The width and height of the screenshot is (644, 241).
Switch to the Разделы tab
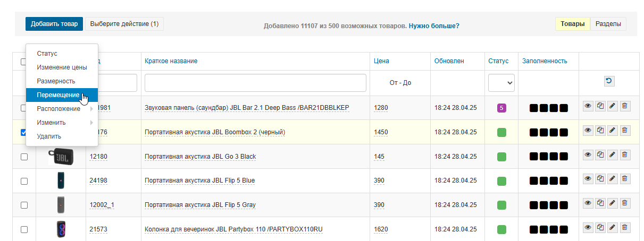[x=608, y=24]
